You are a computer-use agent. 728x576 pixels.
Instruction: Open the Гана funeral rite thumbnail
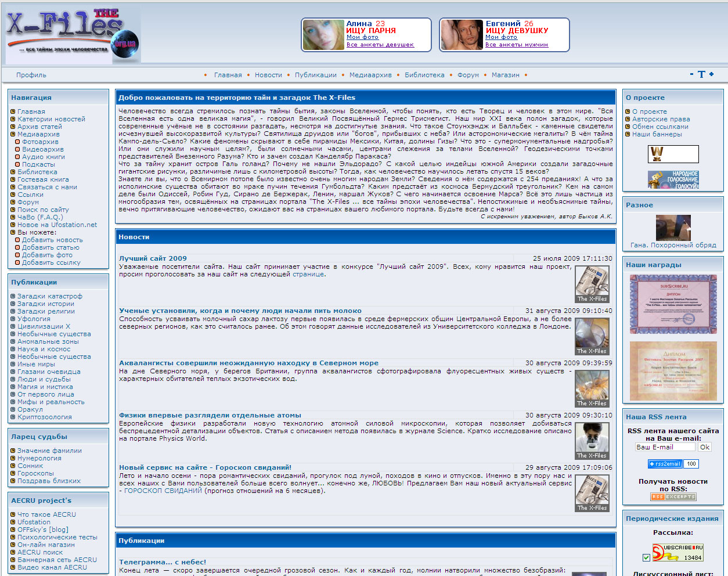(673, 228)
